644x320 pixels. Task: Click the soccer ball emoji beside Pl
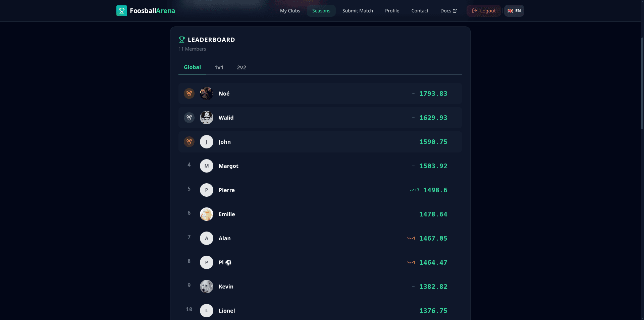[228, 262]
